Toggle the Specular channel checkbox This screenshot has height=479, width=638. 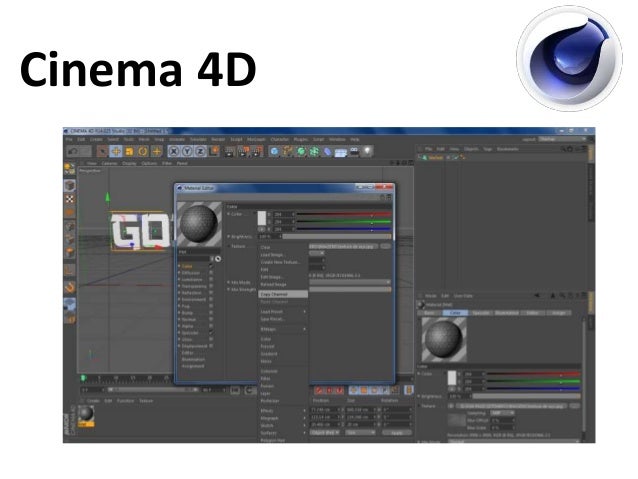pyautogui.click(x=211, y=332)
